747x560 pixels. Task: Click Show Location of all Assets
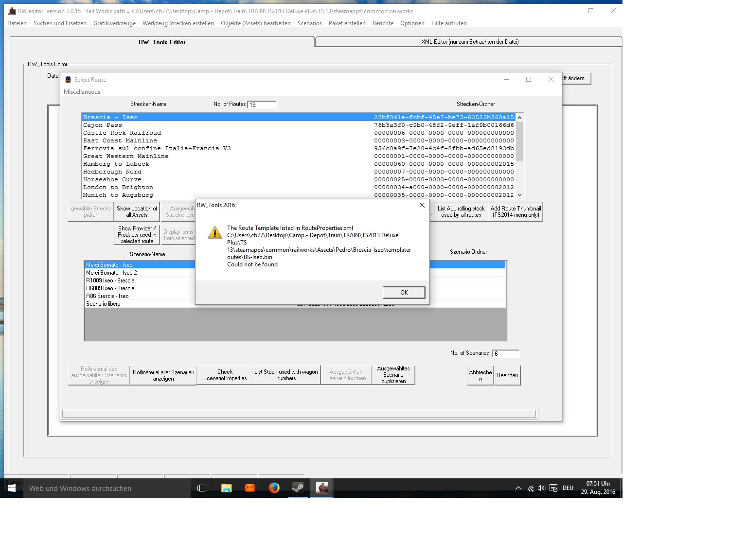point(137,211)
